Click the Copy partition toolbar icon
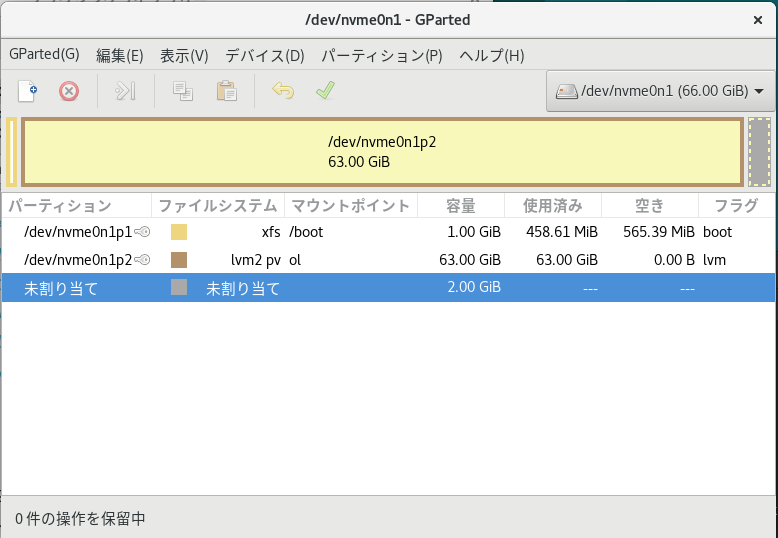The height and width of the screenshot is (538, 778). [x=182, y=91]
